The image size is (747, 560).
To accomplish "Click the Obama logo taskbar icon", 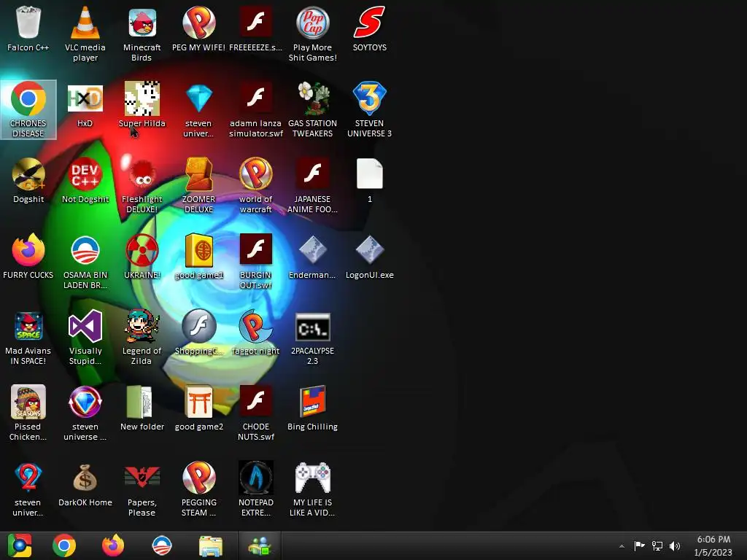I will [x=162, y=545].
